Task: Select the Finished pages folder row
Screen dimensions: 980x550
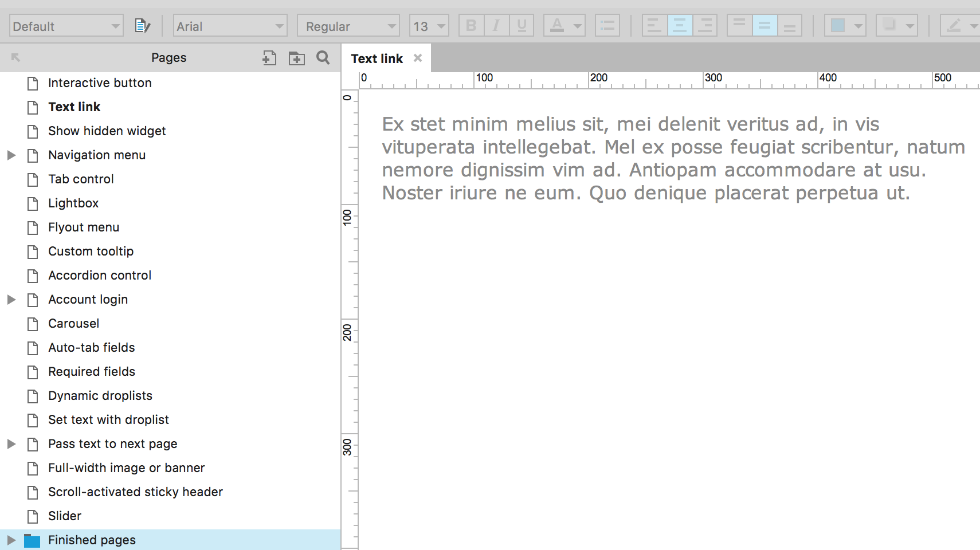Action: (x=170, y=540)
